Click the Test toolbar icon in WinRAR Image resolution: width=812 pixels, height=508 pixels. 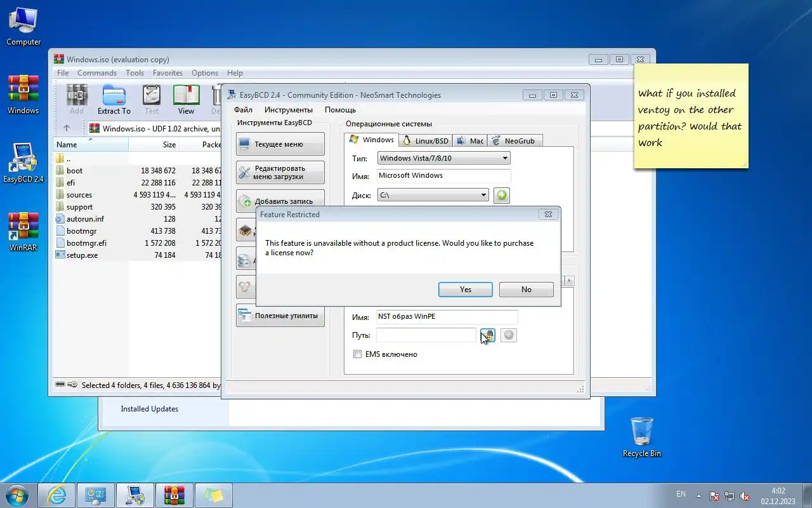152,100
